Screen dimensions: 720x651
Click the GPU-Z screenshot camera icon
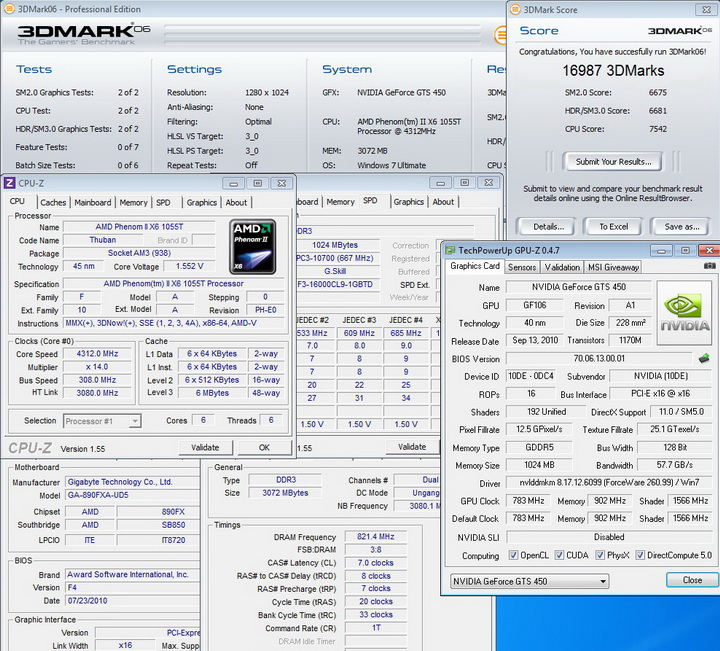tap(709, 265)
